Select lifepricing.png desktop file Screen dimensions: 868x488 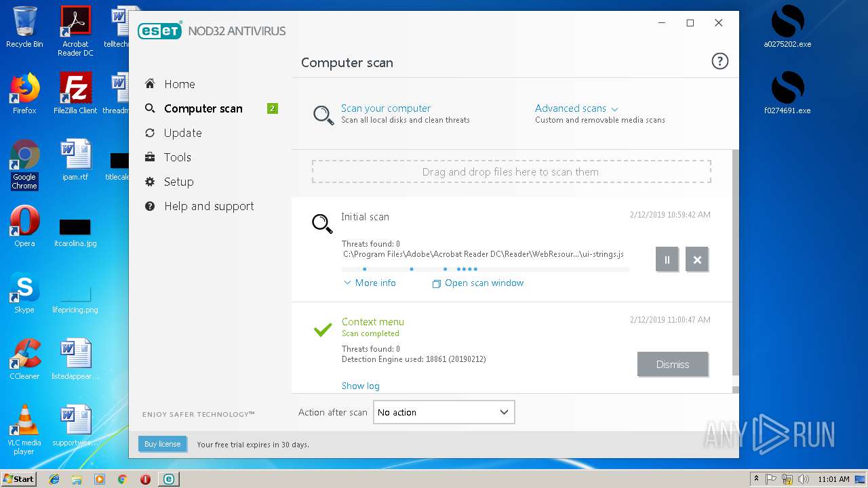coord(75,302)
